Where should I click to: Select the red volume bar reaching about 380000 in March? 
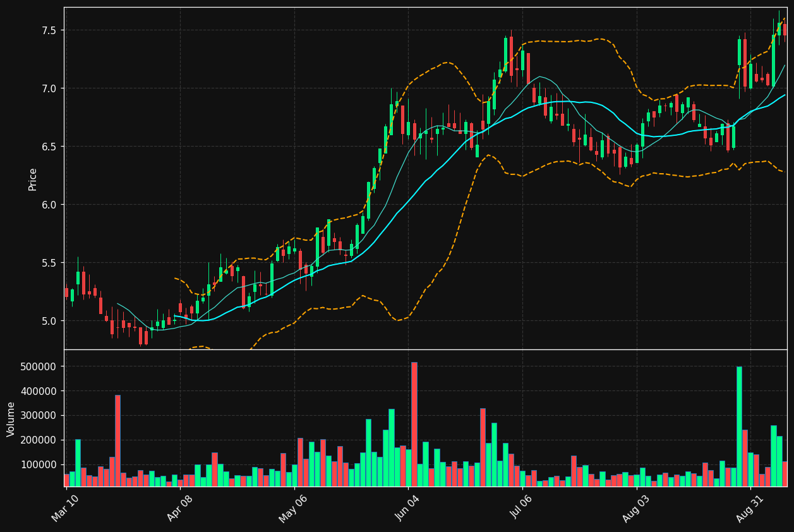point(117,440)
